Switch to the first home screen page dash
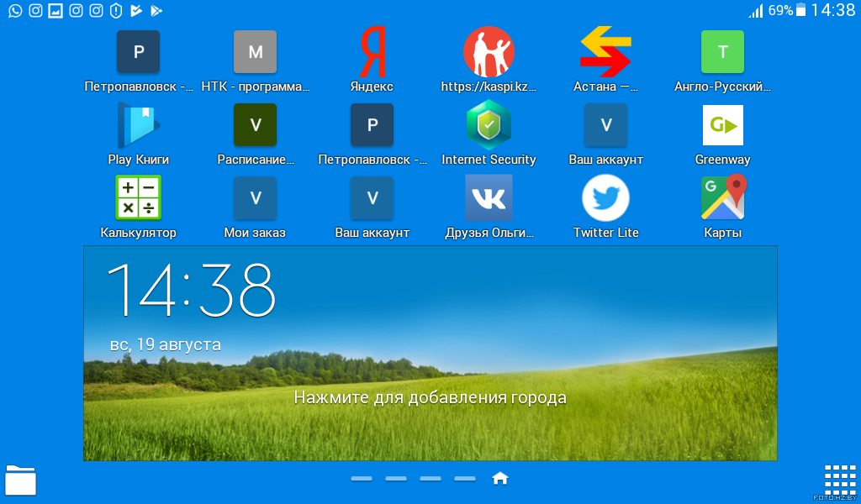861x504 pixels. point(362,479)
